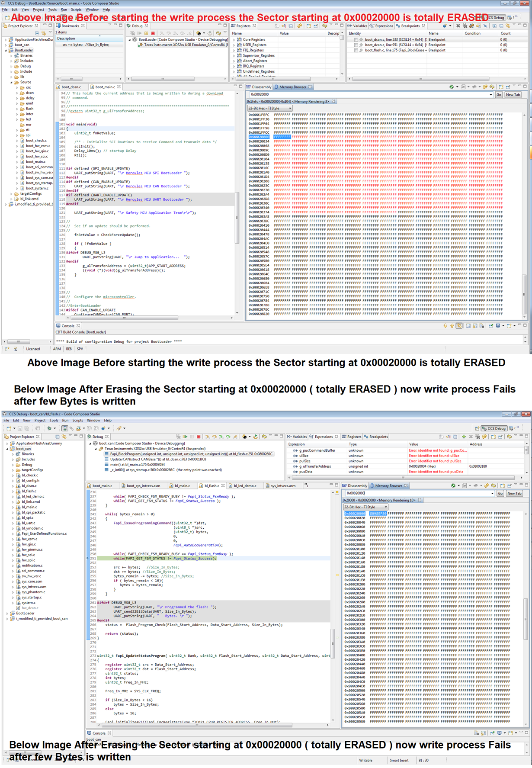Suspend execution in top window Debug toolbar
Viewport: 532px width, 768px height.
[146, 33]
